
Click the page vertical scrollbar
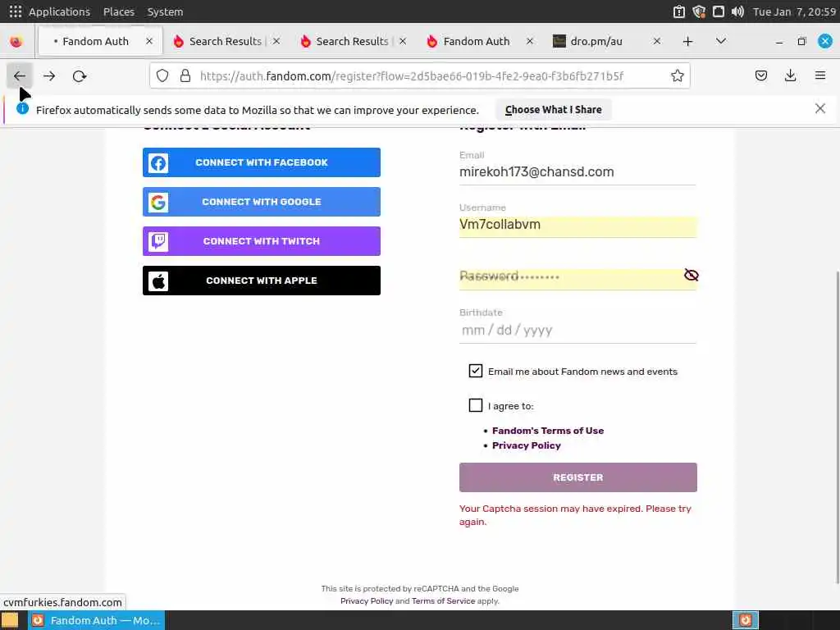[x=837, y=427]
